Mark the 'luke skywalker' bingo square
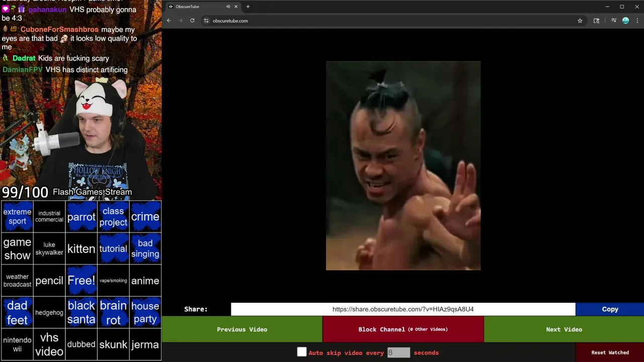 point(49,249)
